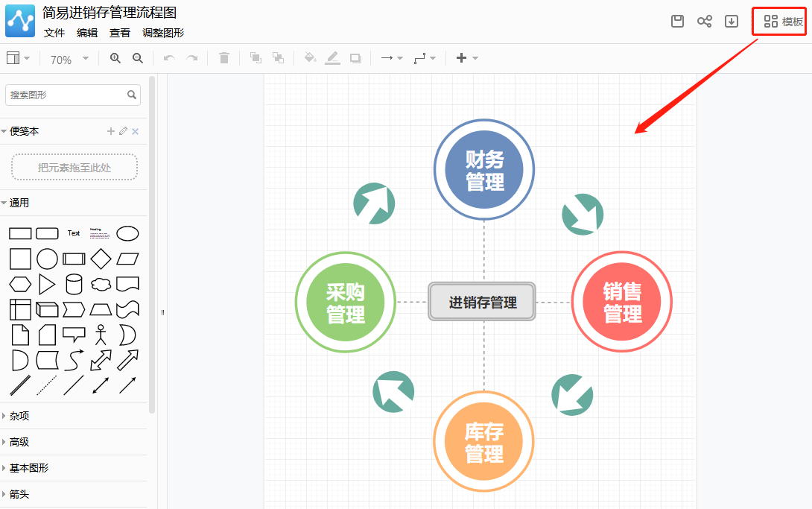Click the download icon in header

click(x=732, y=21)
